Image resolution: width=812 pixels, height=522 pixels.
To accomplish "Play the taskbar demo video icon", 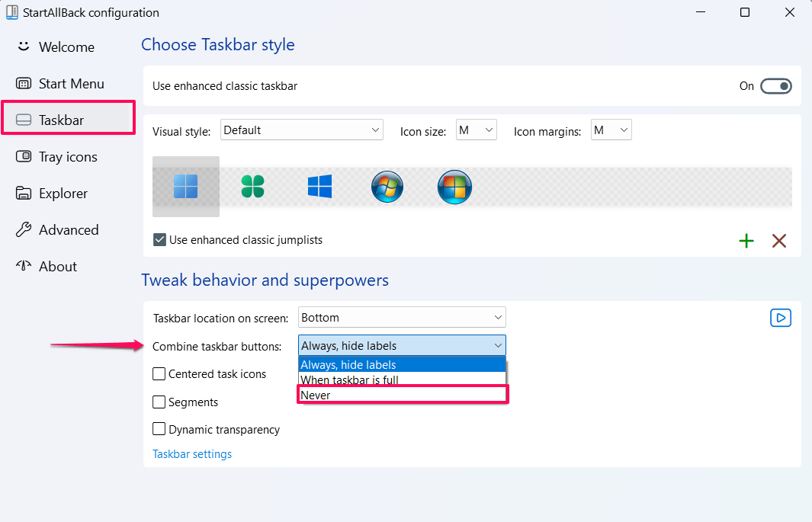I will 781,318.
